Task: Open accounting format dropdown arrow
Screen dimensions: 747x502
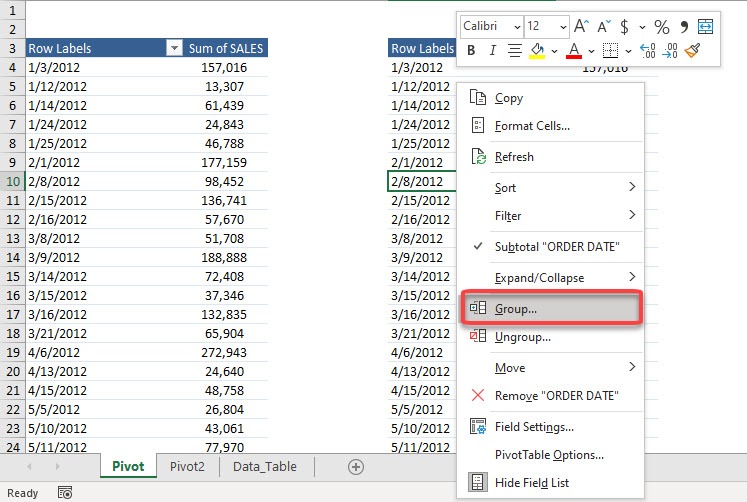Action: click(642, 27)
